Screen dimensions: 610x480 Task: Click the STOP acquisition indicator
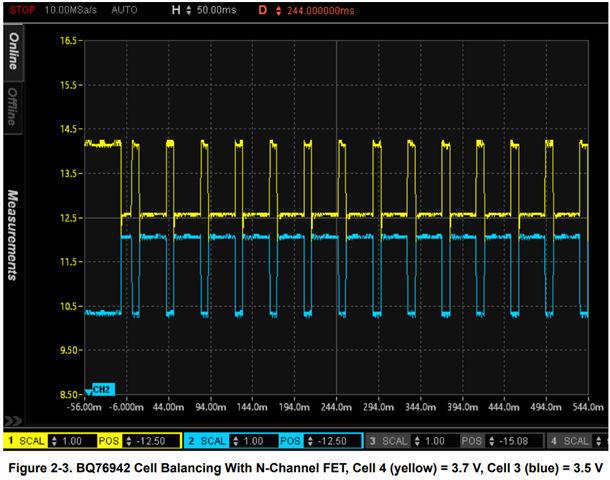click(22, 10)
